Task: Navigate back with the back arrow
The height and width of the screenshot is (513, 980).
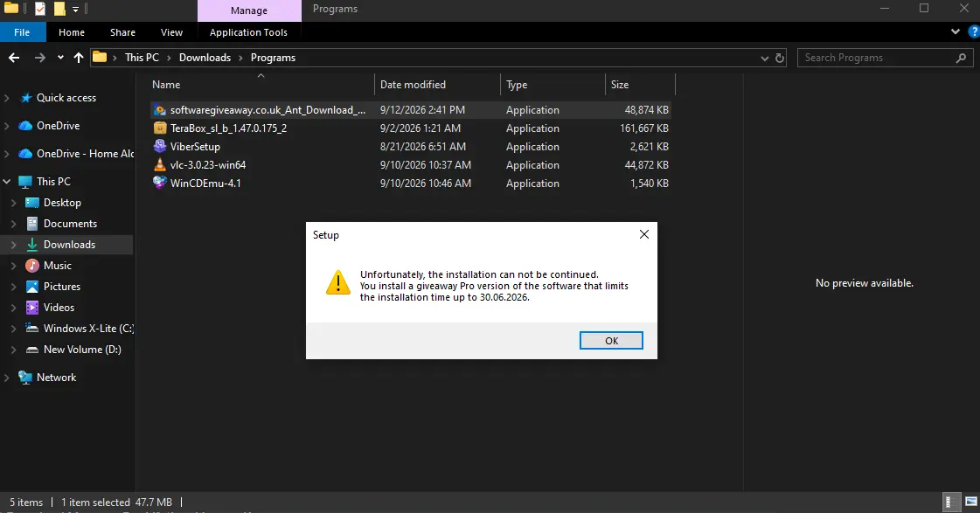Action: click(14, 58)
